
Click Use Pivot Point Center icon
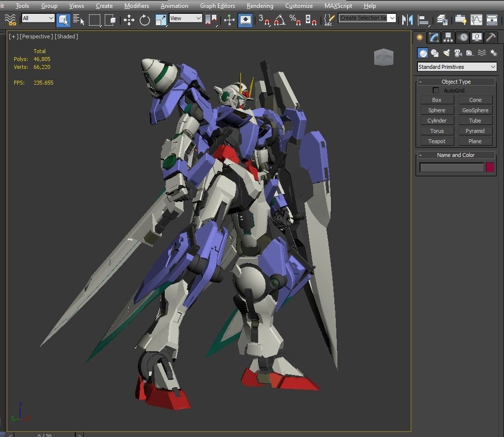(211, 20)
